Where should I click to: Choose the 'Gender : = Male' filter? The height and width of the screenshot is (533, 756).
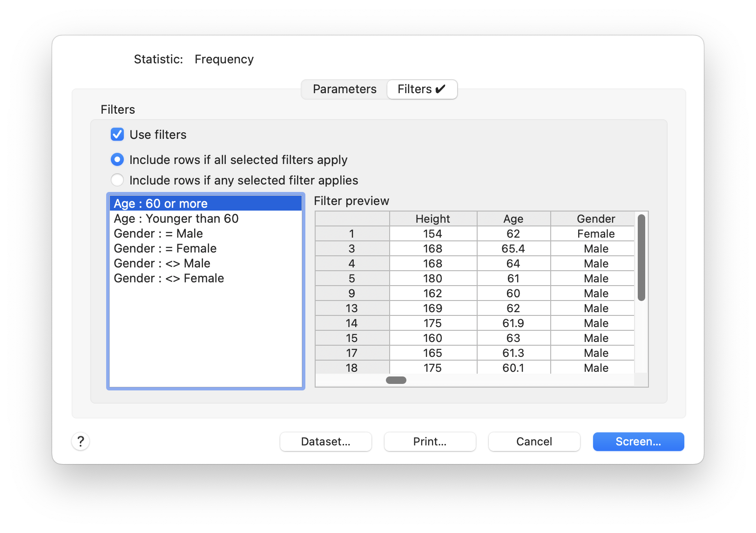[158, 233]
